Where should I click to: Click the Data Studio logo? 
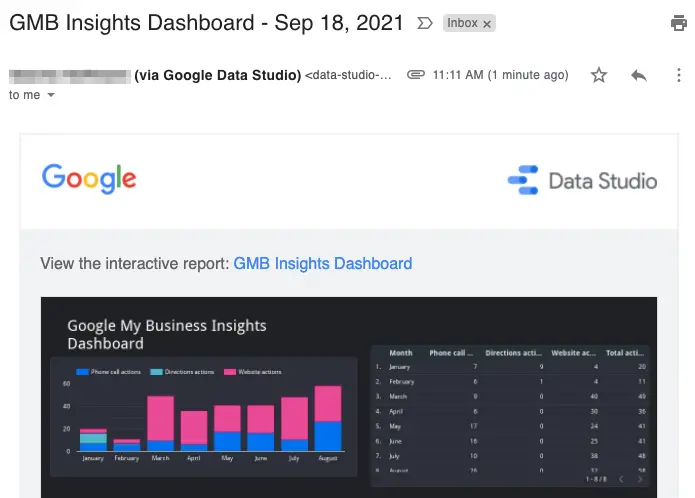point(582,180)
